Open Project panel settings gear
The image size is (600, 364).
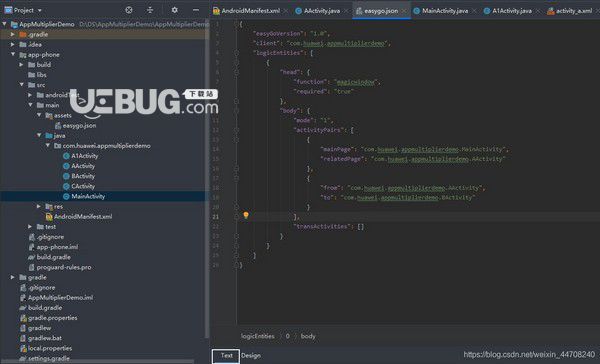click(174, 10)
